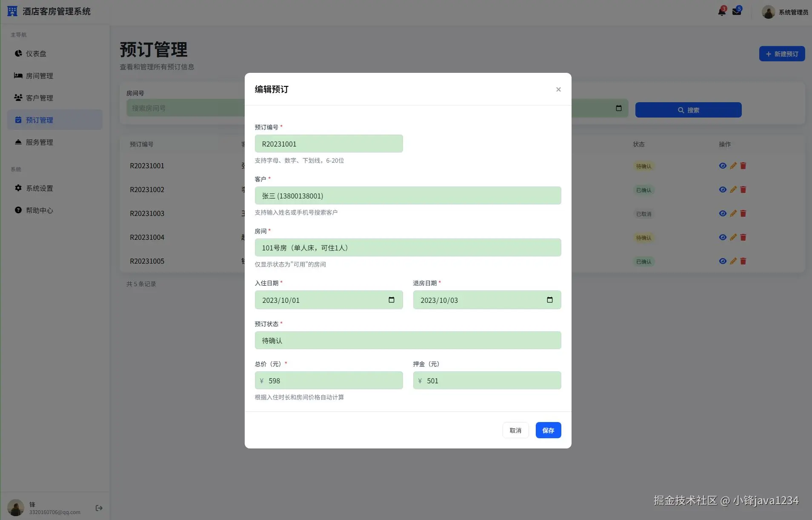Image resolution: width=812 pixels, height=520 pixels.
Task: Click the 退房日期 field 2023/10/03
Action: (x=487, y=300)
